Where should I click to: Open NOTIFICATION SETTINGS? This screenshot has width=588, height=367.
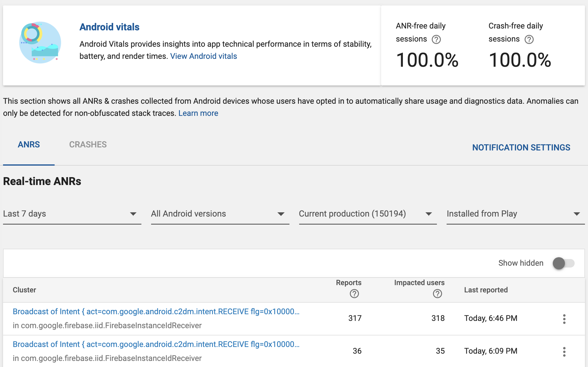coord(521,148)
